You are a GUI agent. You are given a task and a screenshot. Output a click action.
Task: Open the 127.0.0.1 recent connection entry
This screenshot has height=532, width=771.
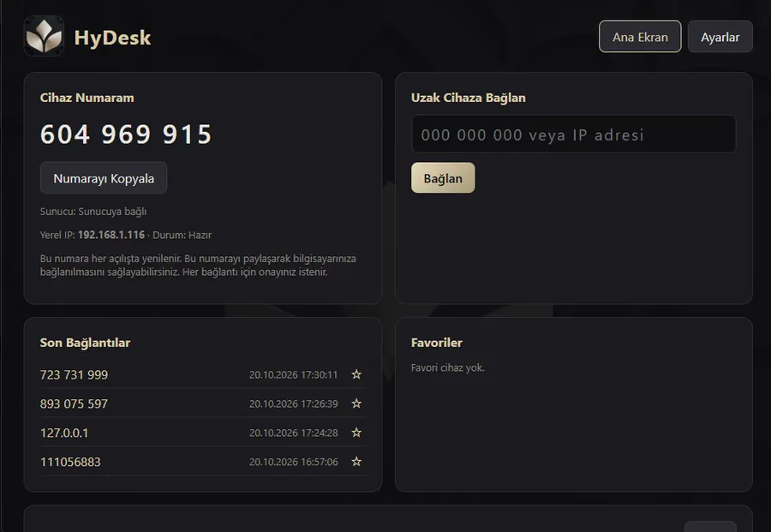(64, 433)
